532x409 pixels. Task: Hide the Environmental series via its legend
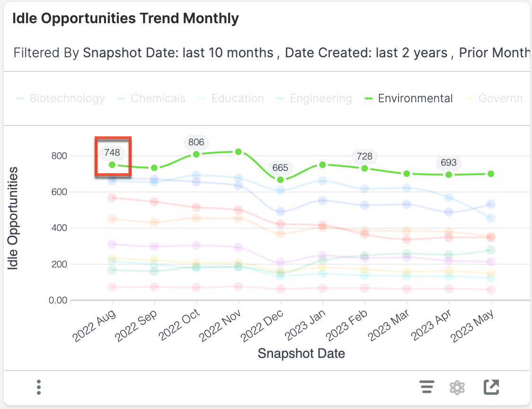pos(415,98)
